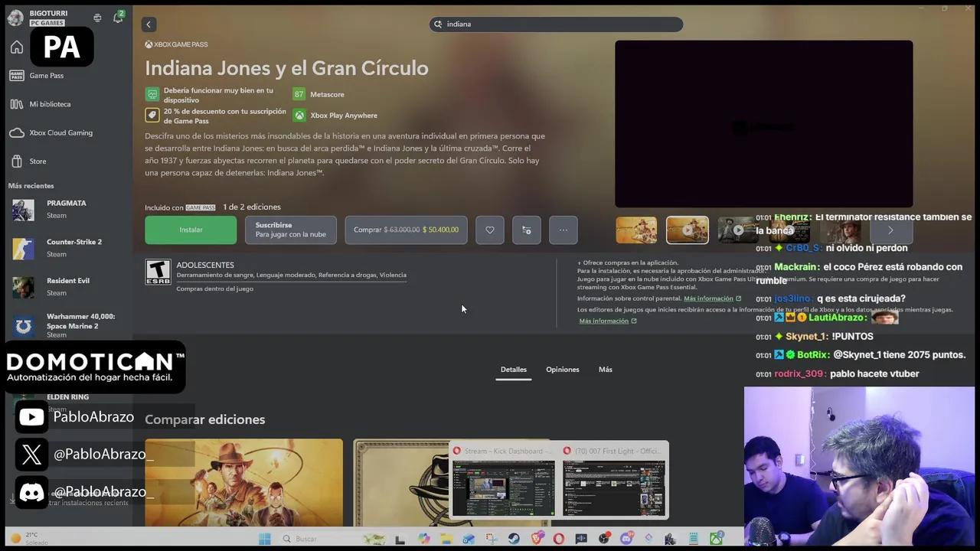
Task: Click the Metascore 87 badge
Action: tap(299, 94)
